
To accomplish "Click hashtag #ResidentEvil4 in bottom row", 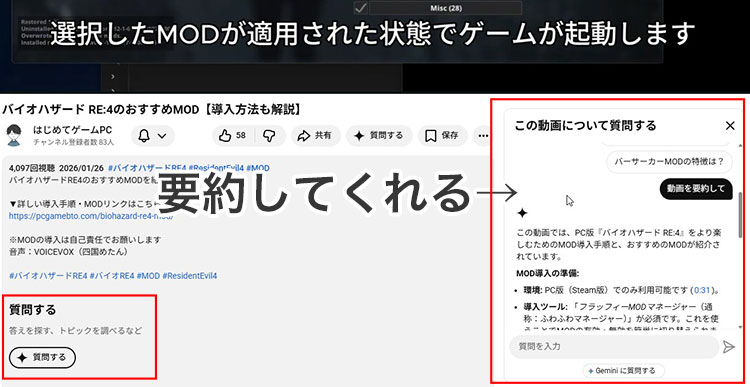I will pos(190,276).
